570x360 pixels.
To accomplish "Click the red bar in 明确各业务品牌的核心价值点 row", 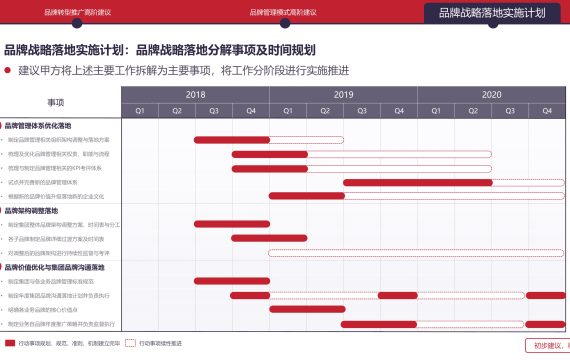I will point(307,309).
